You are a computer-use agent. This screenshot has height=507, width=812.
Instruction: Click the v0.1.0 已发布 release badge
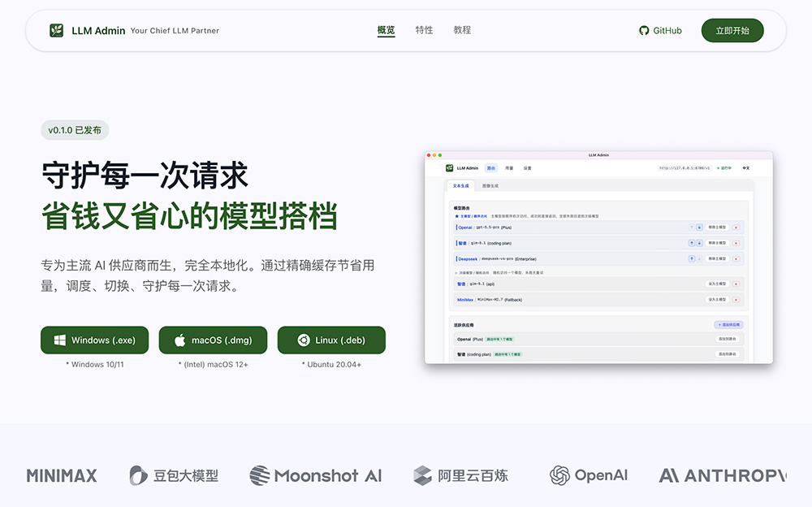click(x=75, y=130)
